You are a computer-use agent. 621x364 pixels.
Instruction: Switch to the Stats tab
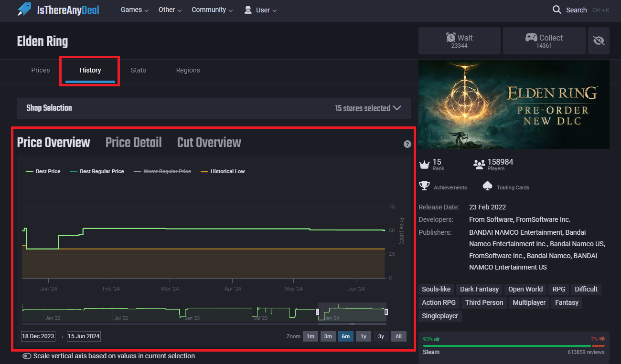click(138, 70)
